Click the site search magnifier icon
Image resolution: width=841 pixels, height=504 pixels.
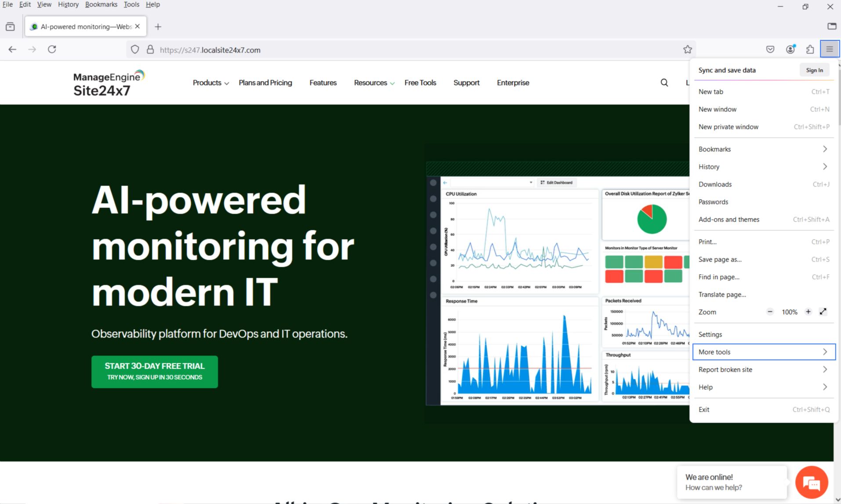point(664,83)
